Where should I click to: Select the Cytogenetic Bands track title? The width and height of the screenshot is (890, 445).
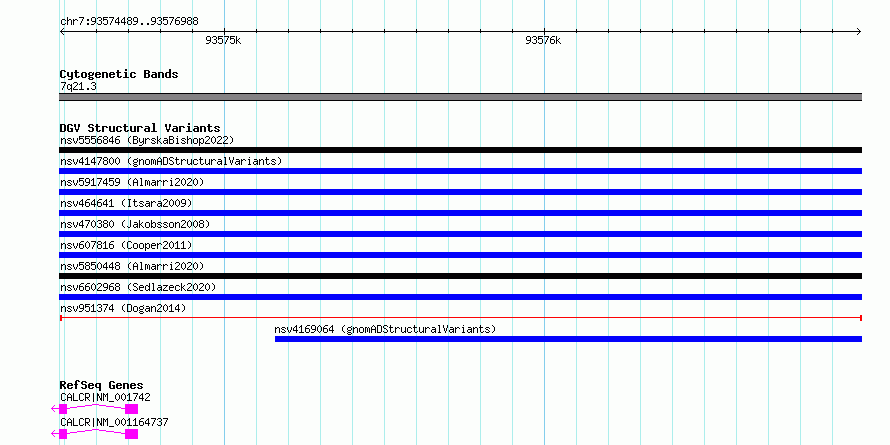pos(119,74)
